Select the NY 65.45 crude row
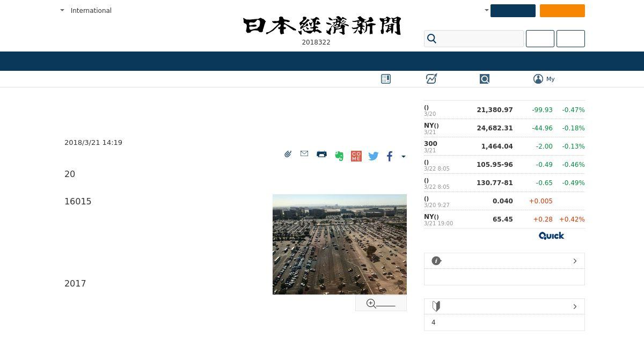 [x=504, y=219]
